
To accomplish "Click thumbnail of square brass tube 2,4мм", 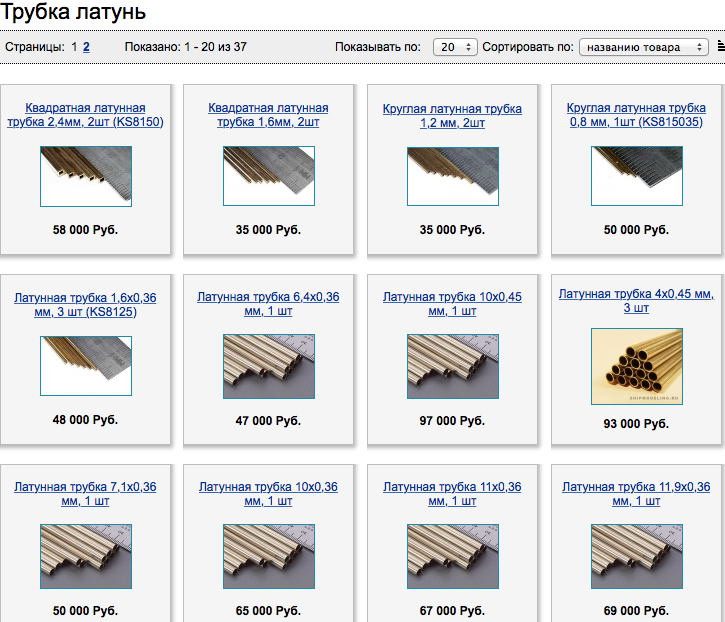I will pos(85,176).
